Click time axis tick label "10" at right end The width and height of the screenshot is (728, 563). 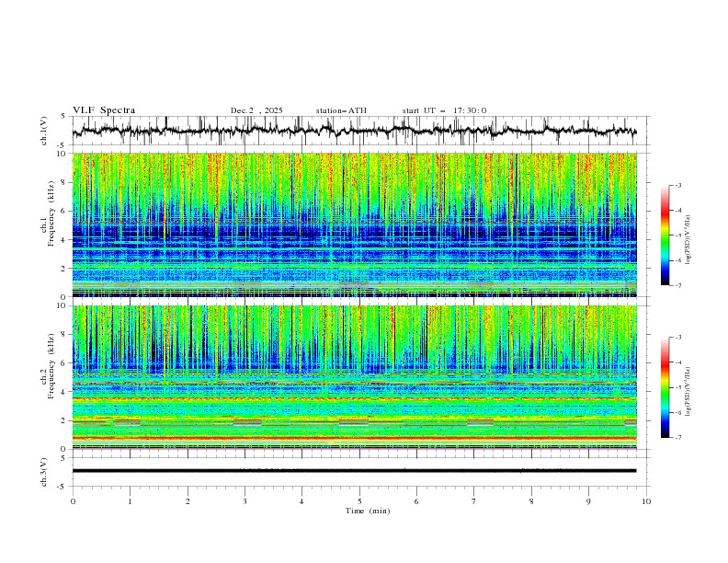[646, 501]
